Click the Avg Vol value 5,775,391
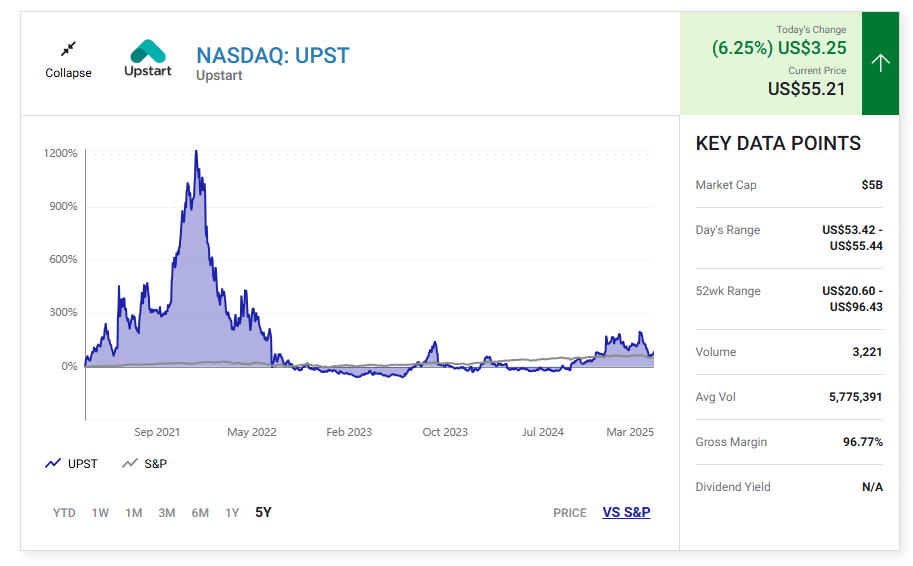This screenshot has height=566, width=913. pos(855,397)
